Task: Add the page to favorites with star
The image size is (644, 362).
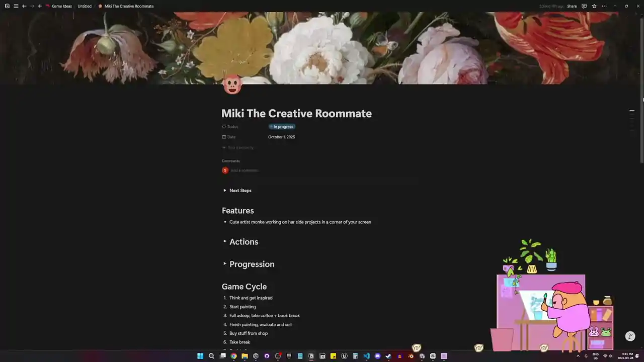Action: click(594, 6)
